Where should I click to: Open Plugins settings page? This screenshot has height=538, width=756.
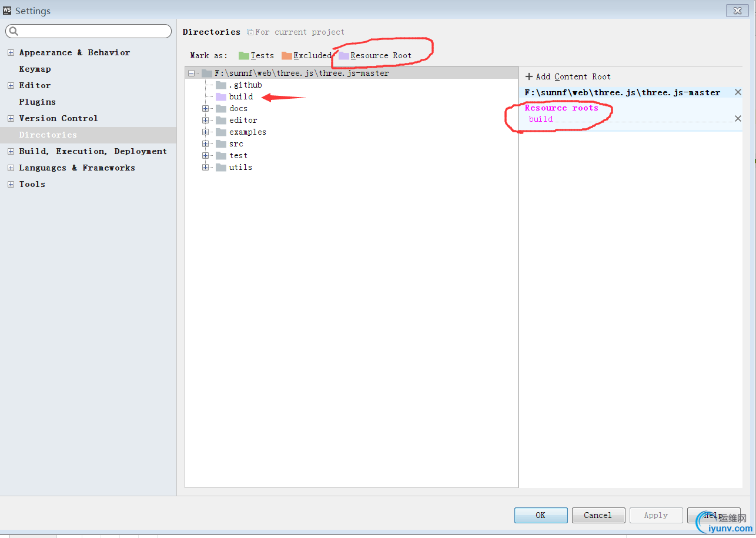(37, 102)
